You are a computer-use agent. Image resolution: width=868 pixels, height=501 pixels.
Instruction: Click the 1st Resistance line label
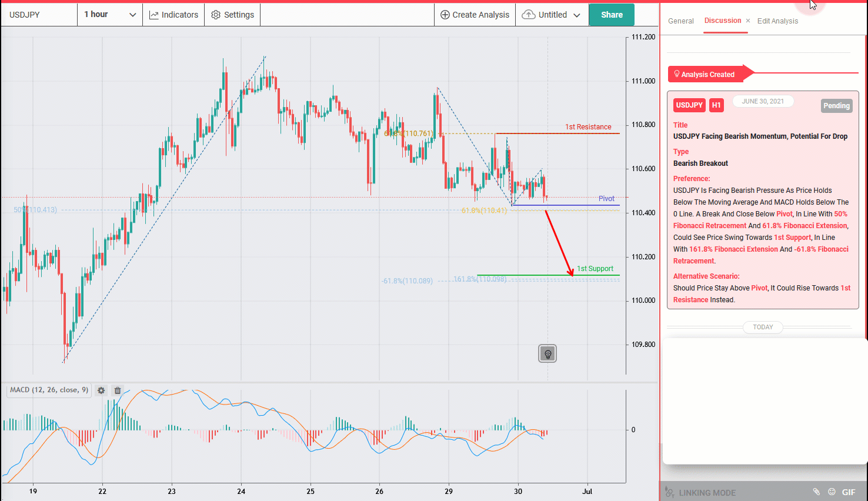click(x=588, y=127)
